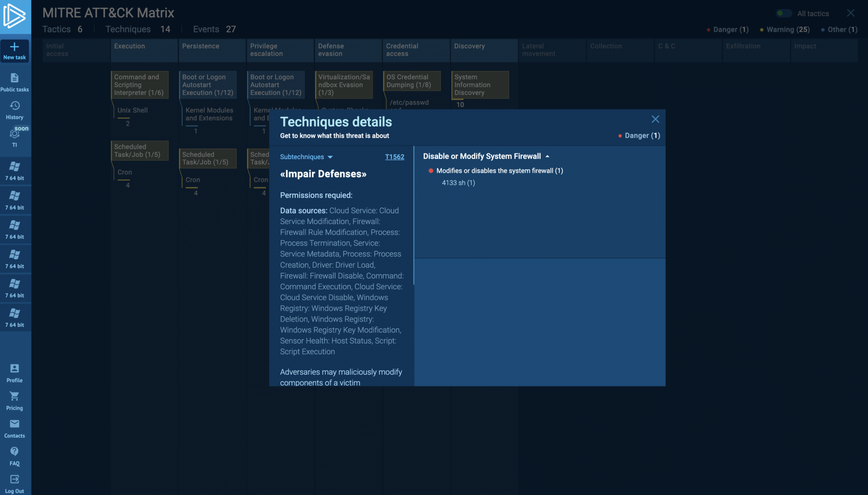Click the details panel vertical scrollbar

[413, 216]
